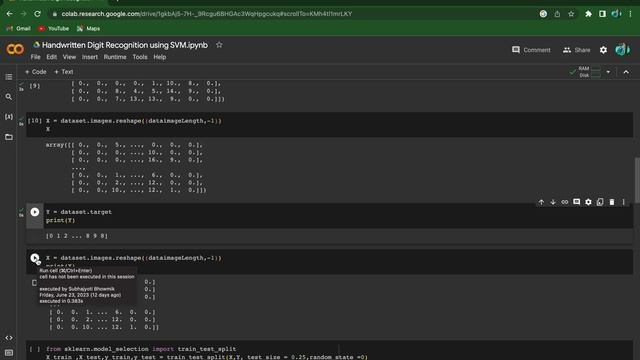
Task: Delete the selected cell with trash icon
Action: (612, 202)
